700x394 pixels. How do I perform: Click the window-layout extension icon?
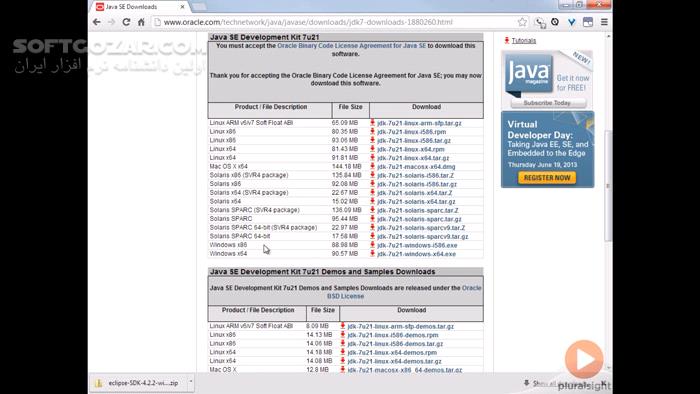coord(588,22)
